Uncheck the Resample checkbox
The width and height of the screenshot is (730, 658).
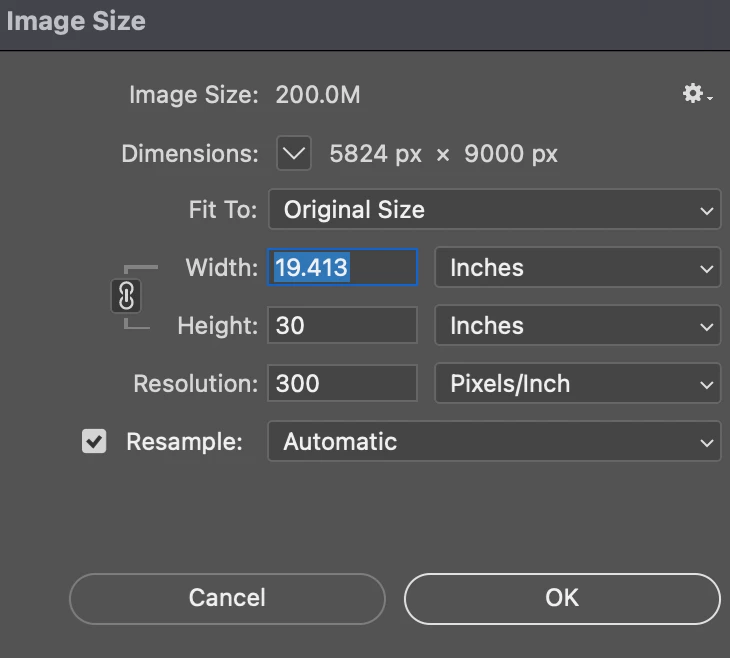(x=94, y=442)
